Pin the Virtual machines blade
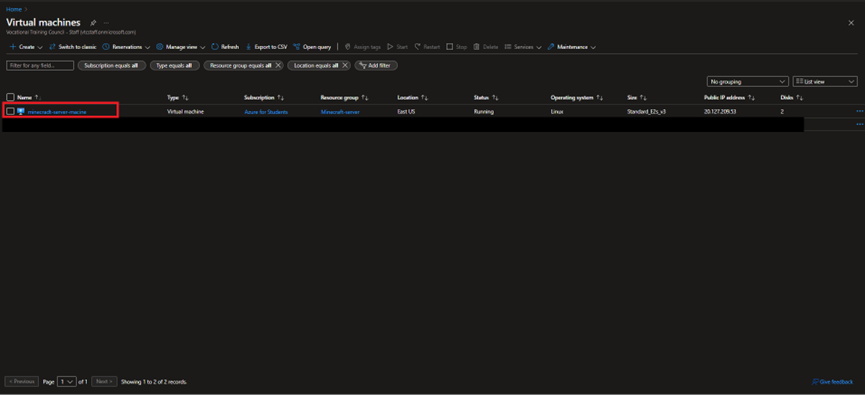The height and width of the screenshot is (395, 865). click(x=93, y=23)
